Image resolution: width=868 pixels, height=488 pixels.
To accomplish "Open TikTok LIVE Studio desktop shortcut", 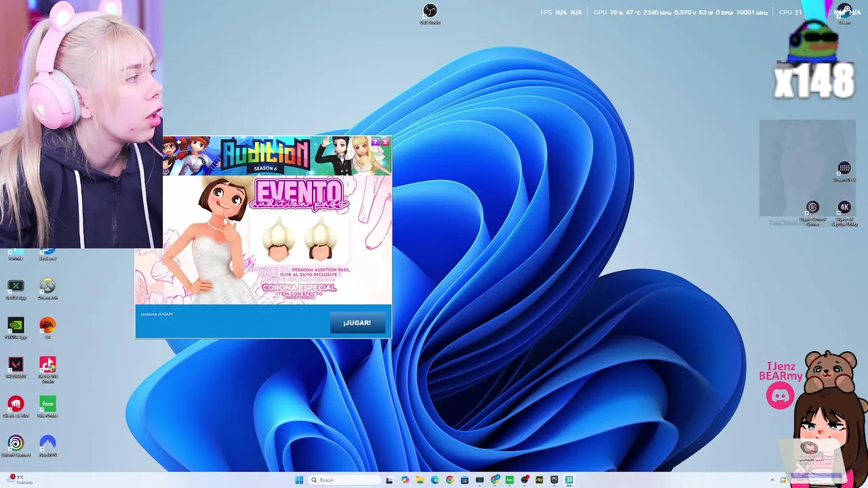I will click(x=47, y=370).
